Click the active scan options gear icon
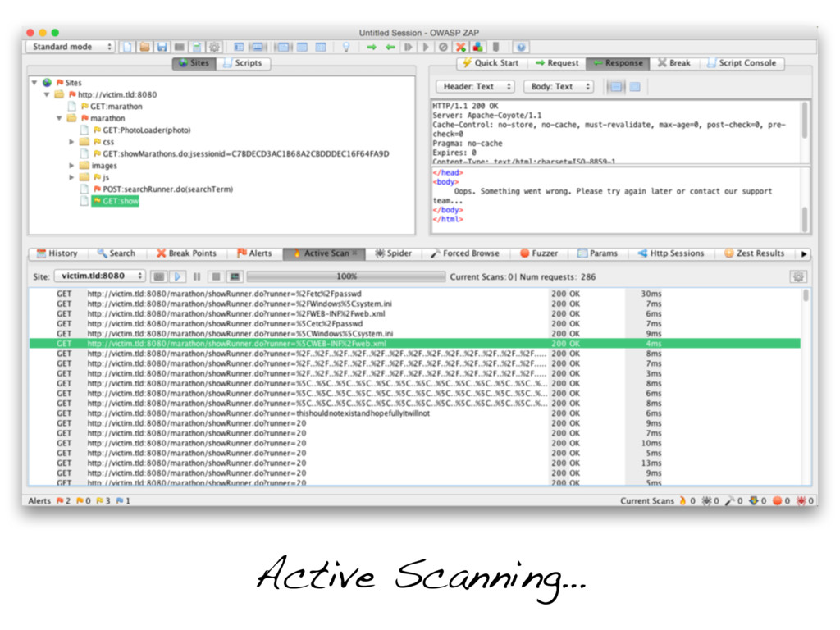Image resolution: width=840 pixels, height=630 pixels. point(798,277)
